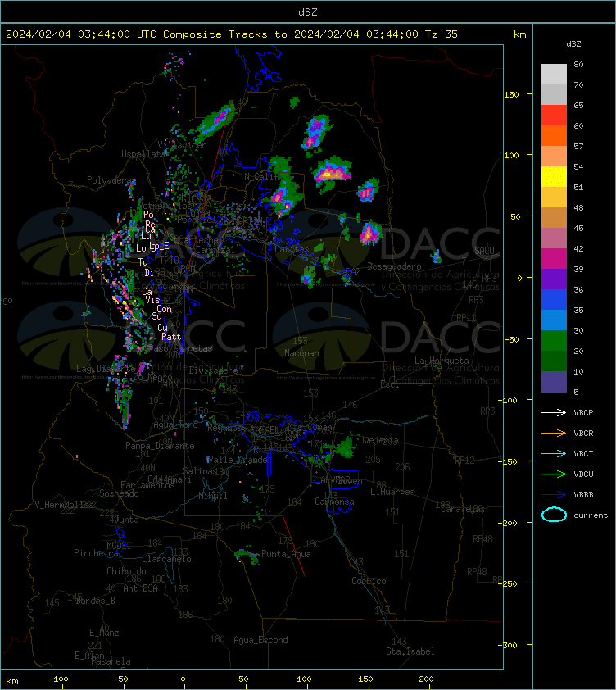The height and width of the screenshot is (690, 616).
Task: Click the Chihuido place label
Action: tap(126, 571)
